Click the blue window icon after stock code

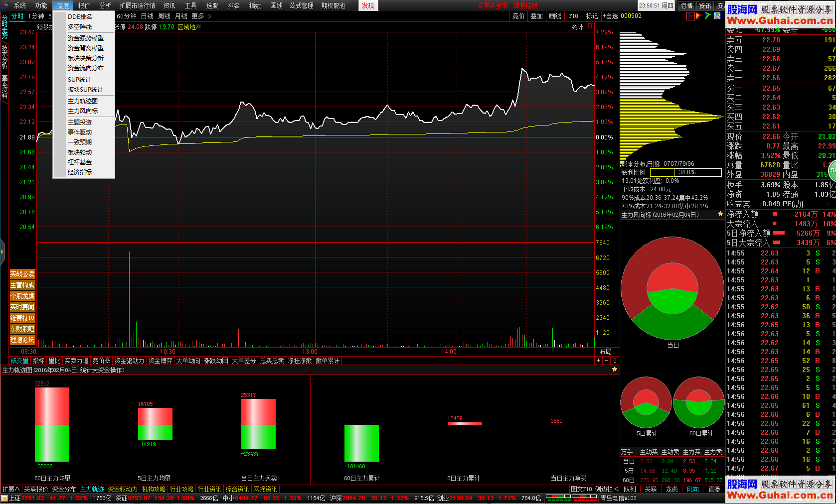(717, 16)
